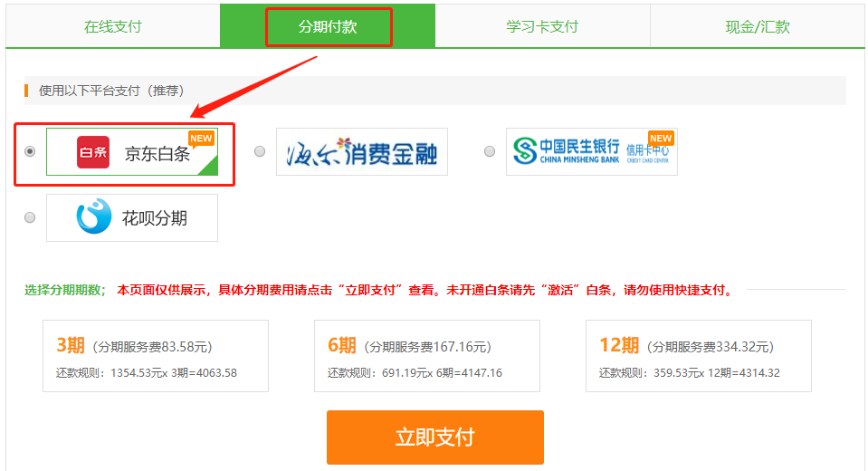Click the 海尔消费金融 logo
This screenshot has height=471, width=868.
click(361, 152)
